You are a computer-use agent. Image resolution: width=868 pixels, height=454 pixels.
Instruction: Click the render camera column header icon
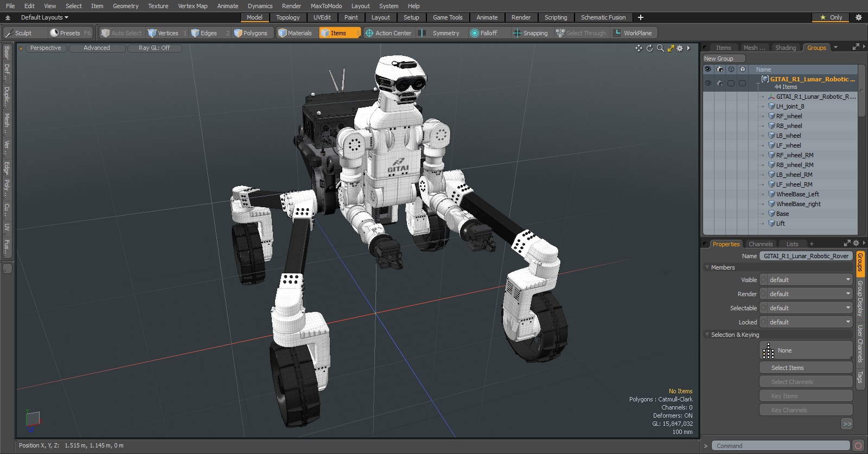[x=720, y=69]
